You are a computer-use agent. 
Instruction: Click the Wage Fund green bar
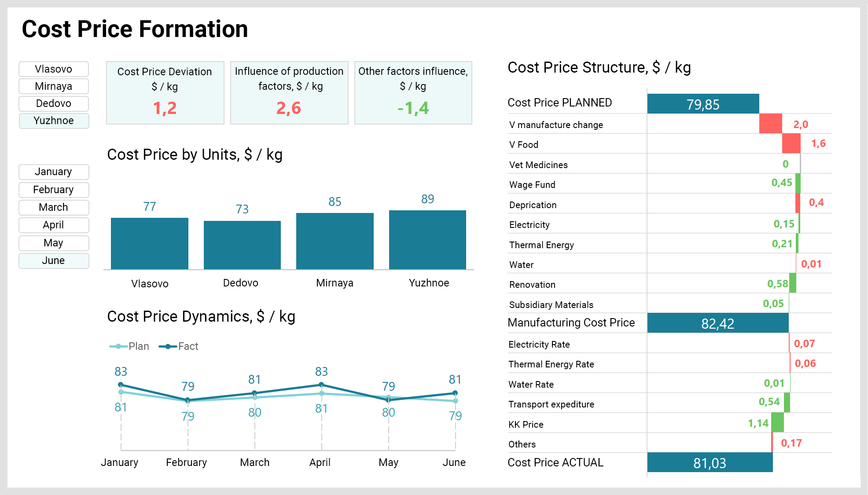798,183
